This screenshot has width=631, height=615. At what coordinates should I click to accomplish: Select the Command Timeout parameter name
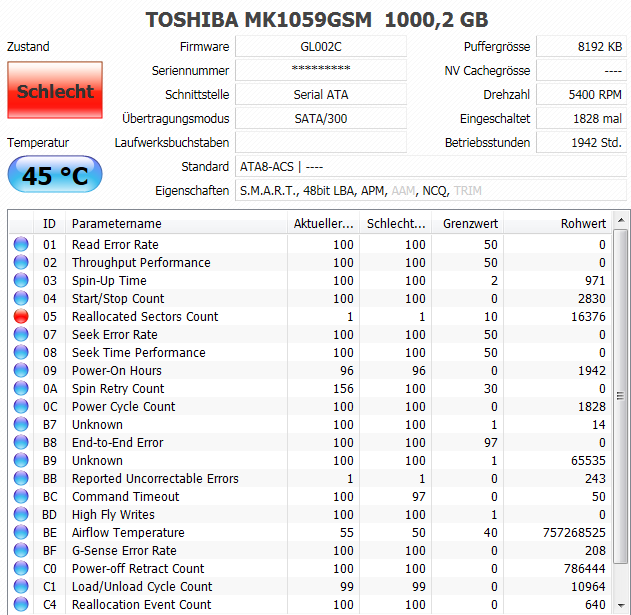(x=125, y=496)
